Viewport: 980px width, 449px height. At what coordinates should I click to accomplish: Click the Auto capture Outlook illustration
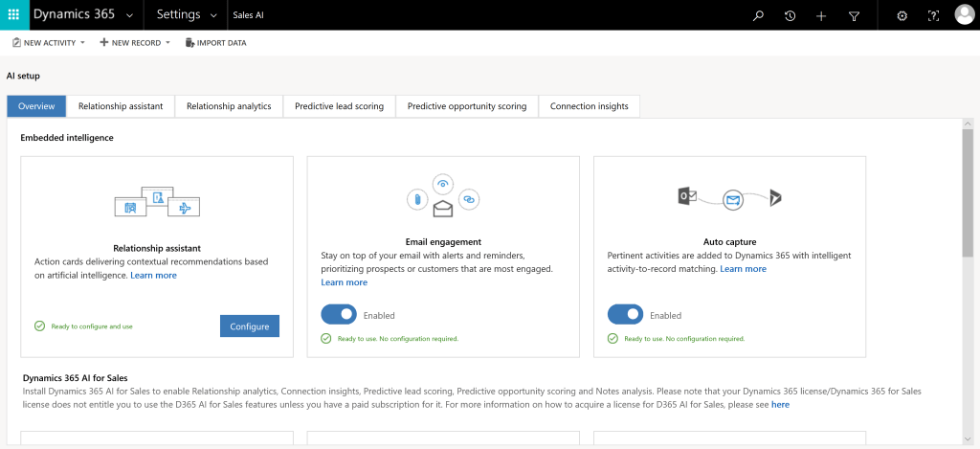pos(730,198)
